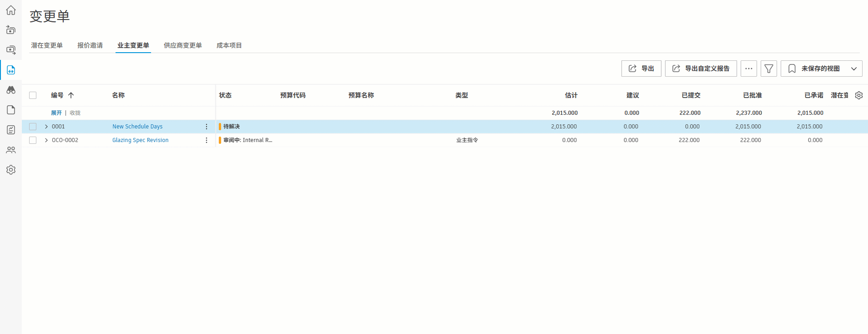Image resolution: width=868 pixels, height=334 pixels.
Task: Check the box for row OCO-0002
Action: (x=33, y=140)
